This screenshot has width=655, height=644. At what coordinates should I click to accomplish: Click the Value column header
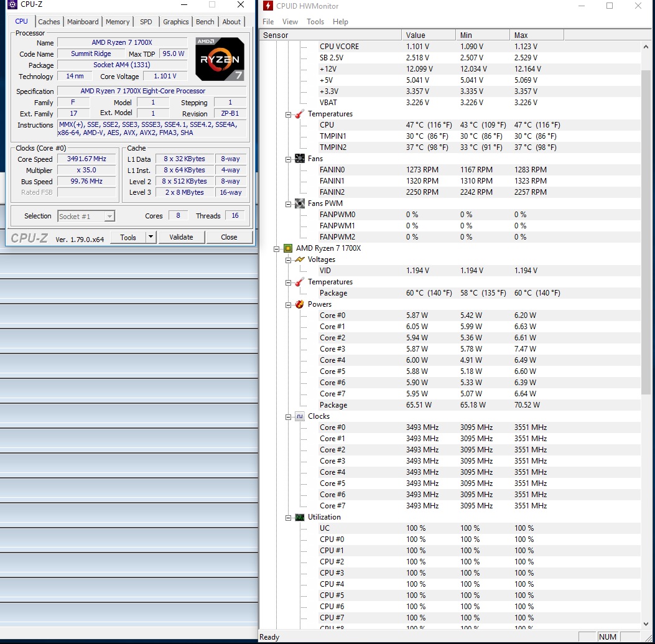click(429, 35)
